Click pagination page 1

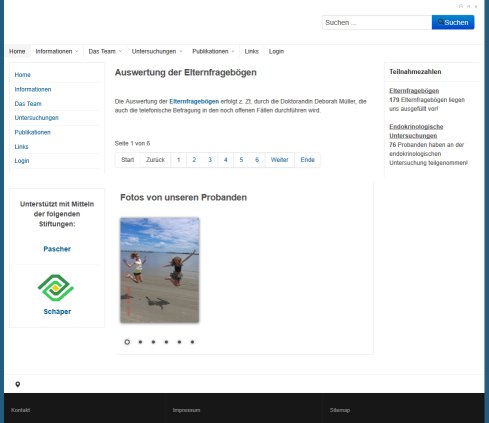179,160
